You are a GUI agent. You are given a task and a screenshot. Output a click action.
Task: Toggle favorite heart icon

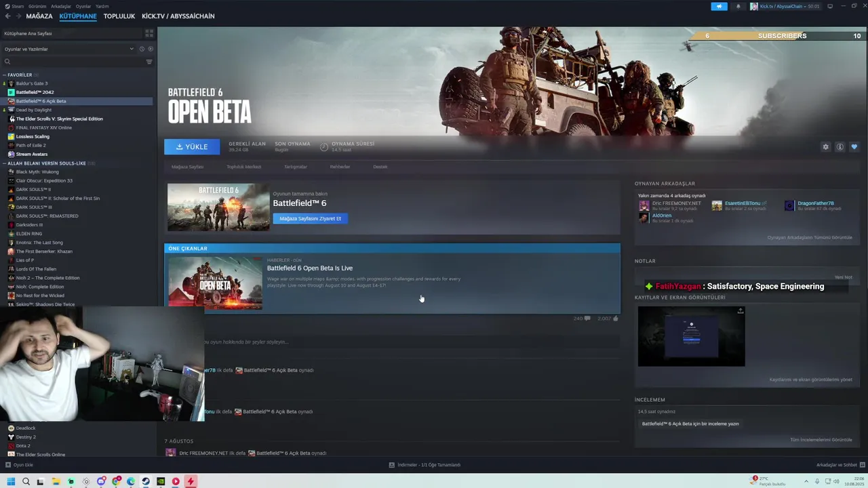click(854, 147)
